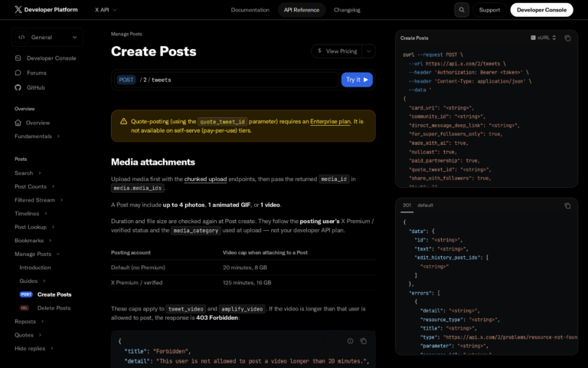Open the Changelog tab
Viewport: 588px width, 368px height.
pos(347,10)
